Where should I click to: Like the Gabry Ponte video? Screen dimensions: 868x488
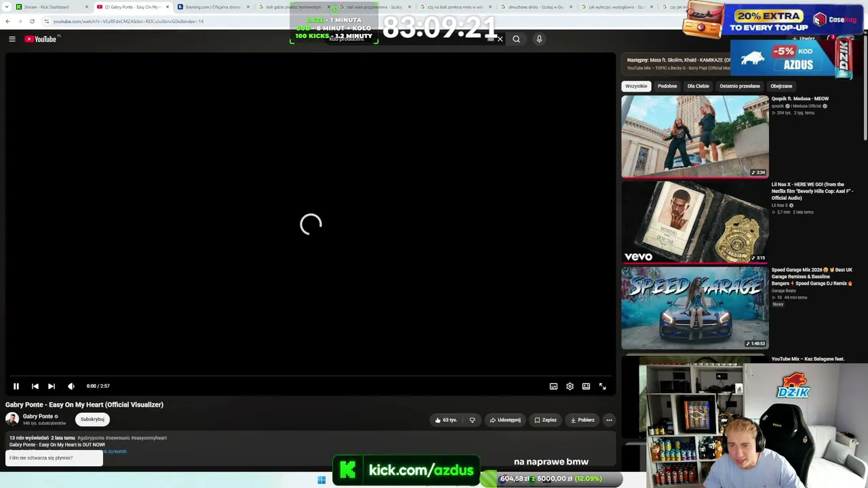446,420
